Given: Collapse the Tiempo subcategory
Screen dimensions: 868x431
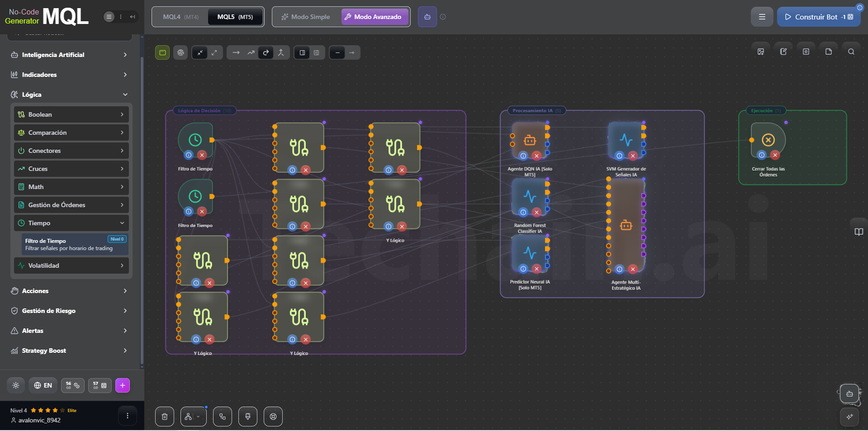Looking at the screenshot, I should click(x=71, y=223).
